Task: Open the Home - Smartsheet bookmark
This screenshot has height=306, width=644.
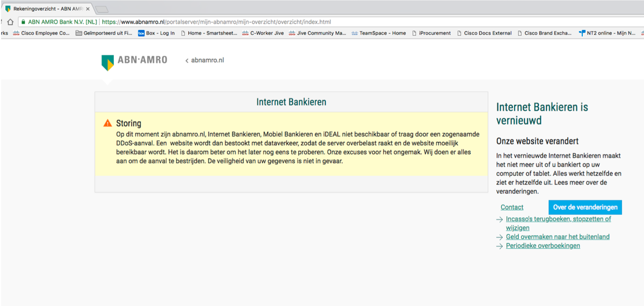Action: pos(209,33)
